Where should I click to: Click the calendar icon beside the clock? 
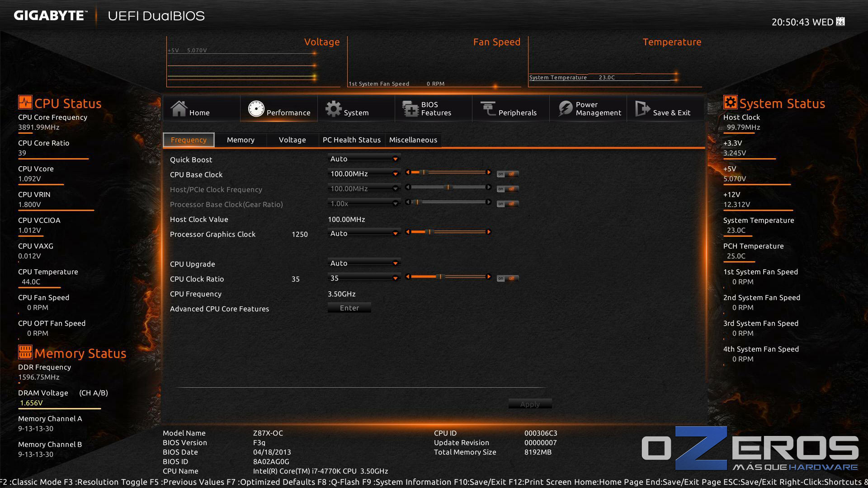(x=840, y=22)
